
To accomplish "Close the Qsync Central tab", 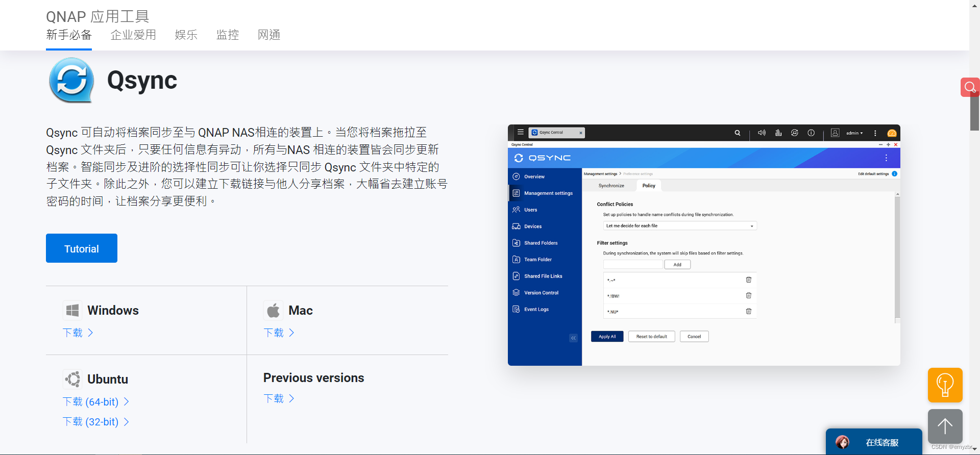I will (581, 133).
